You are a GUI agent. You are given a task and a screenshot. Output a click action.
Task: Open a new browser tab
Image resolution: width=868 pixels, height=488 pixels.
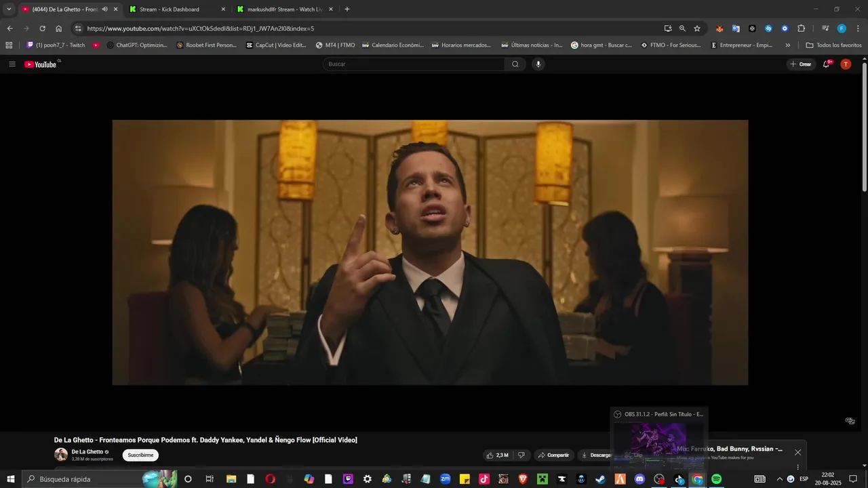click(347, 9)
